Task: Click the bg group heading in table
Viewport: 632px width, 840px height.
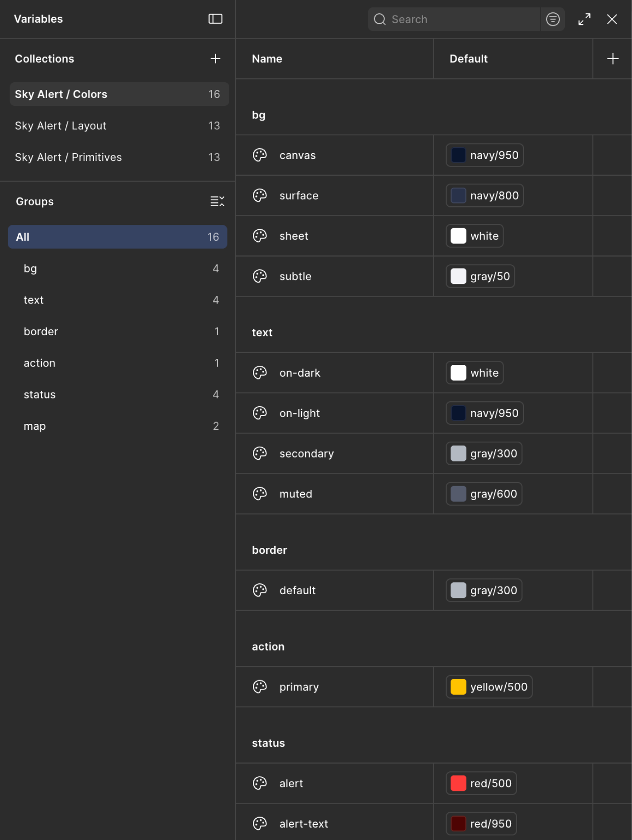Action: [258, 115]
